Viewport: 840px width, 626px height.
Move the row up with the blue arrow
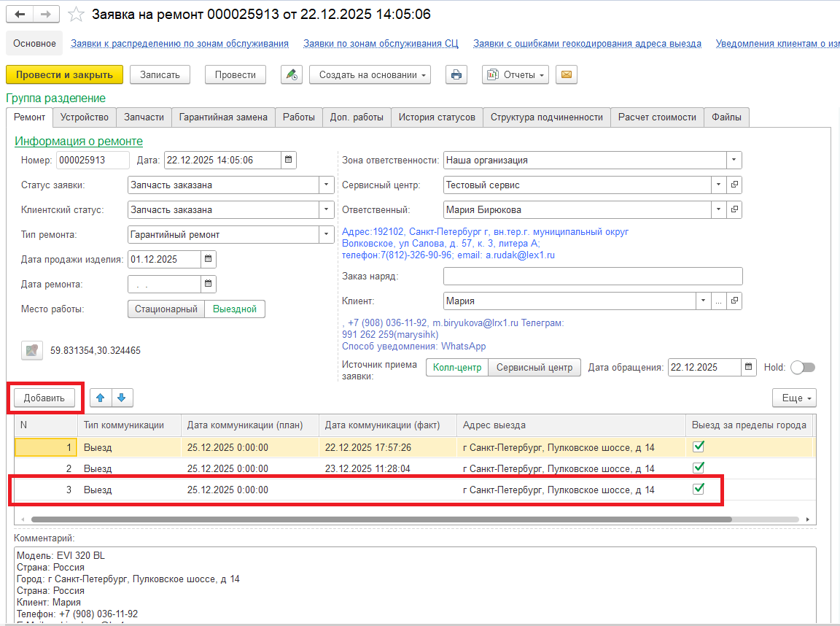pos(101,398)
